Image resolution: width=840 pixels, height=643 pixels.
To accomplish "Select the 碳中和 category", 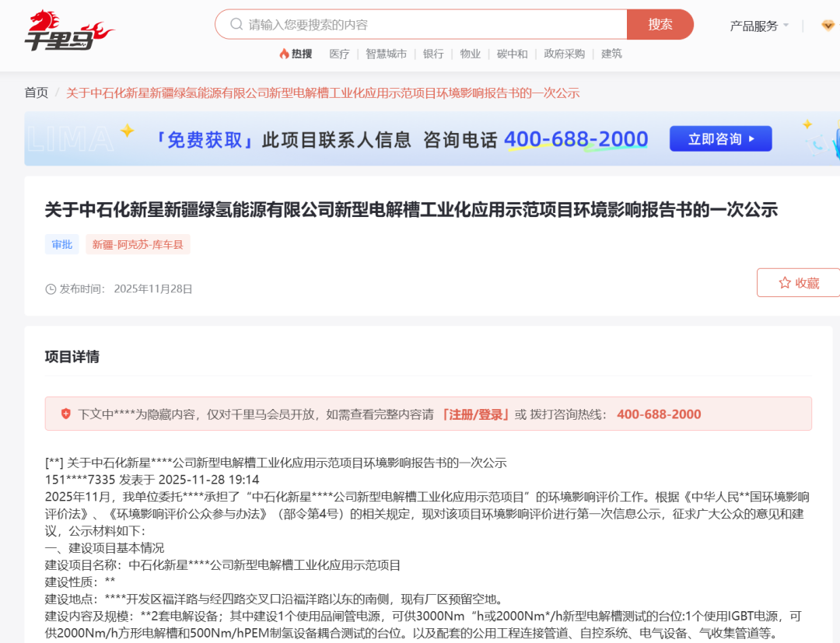I will pos(511,54).
